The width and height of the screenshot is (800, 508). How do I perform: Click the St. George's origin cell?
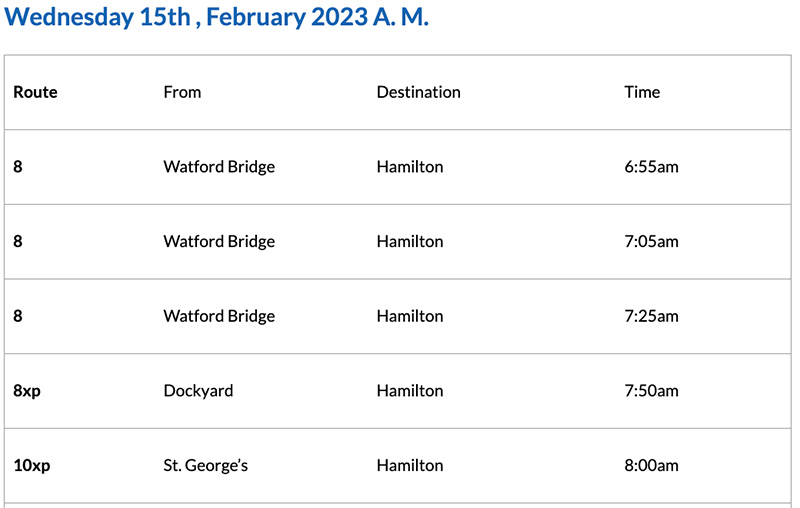[x=205, y=465]
